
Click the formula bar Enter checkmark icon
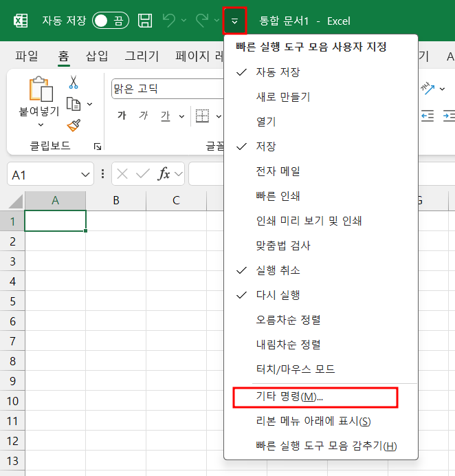[x=143, y=173]
